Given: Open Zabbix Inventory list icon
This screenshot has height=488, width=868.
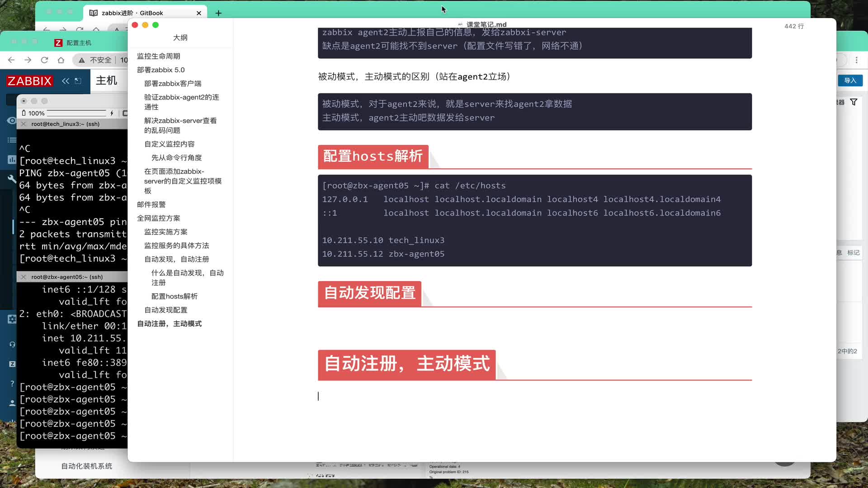Looking at the screenshot, I should click(12, 140).
